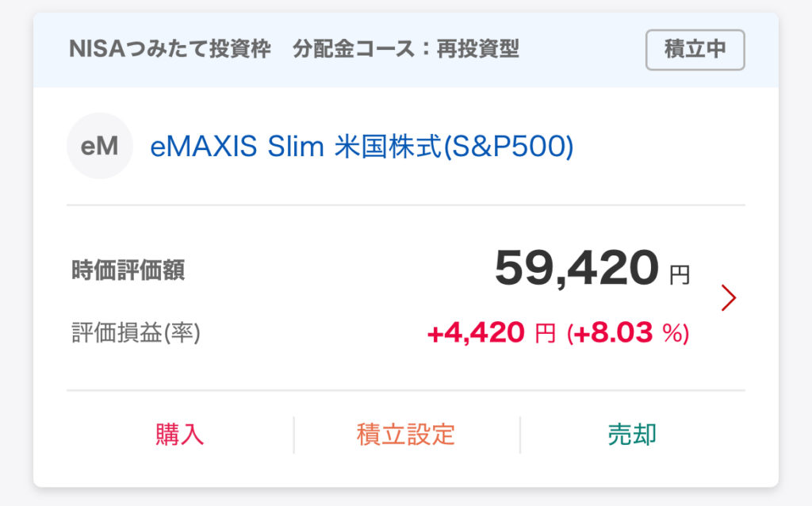
Task: Open the eMAXIS Slim 米国株式(S&P500) fund link
Action: pos(362,147)
